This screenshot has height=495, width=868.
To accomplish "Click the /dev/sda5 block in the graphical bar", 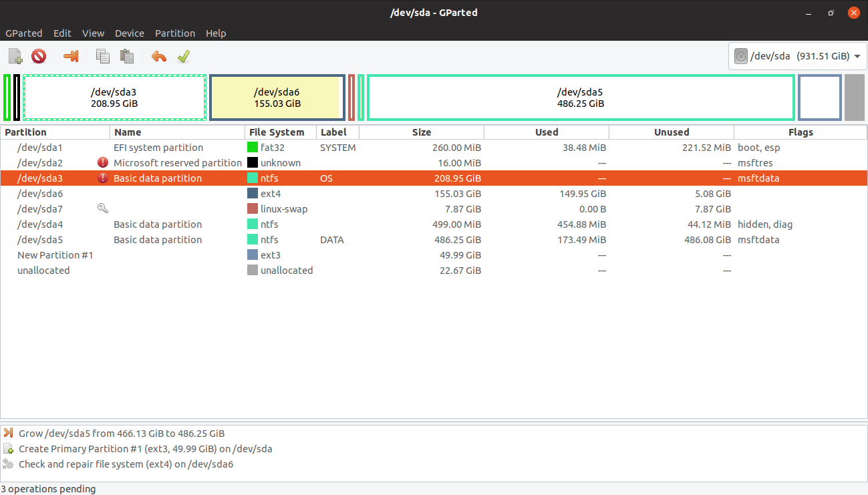I will (x=580, y=98).
